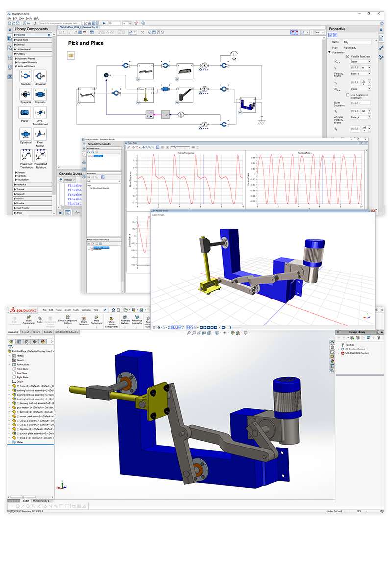
Task: Pick the Universal joint component
Action: point(40,76)
